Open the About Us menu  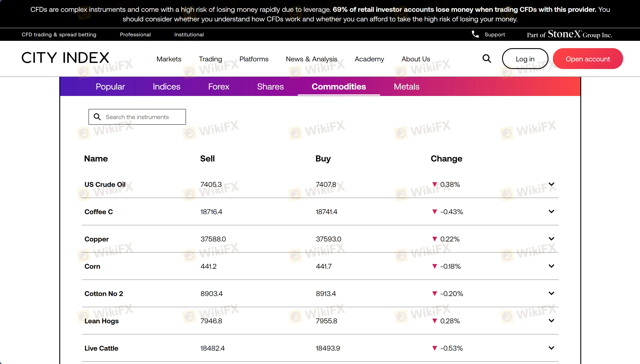click(416, 59)
